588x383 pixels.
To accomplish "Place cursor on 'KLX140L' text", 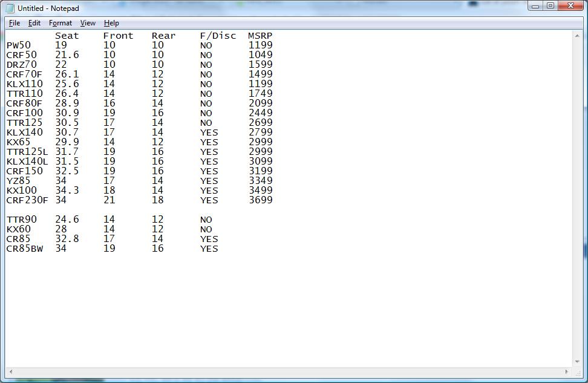I will coord(27,162).
